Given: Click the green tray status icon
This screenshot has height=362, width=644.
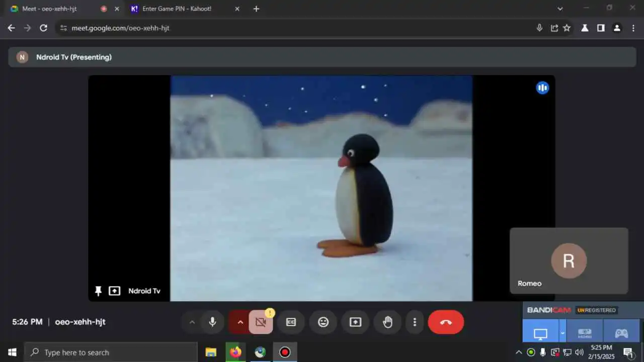Looking at the screenshot, I should pyautogui.click(x=531, y=352).
